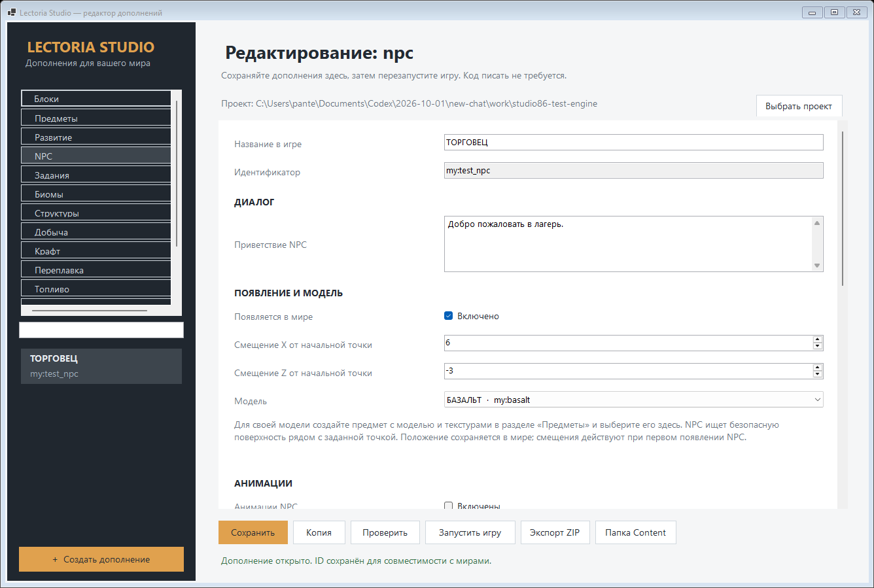Open the Крафт category
The image size is (874, 588).
click(96, 251)
